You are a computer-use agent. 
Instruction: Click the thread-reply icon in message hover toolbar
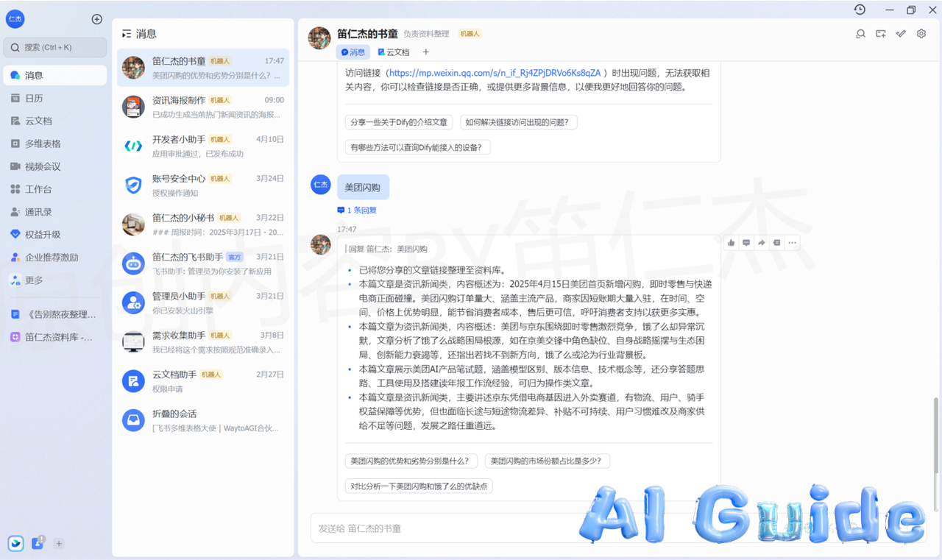coord(776,243)
